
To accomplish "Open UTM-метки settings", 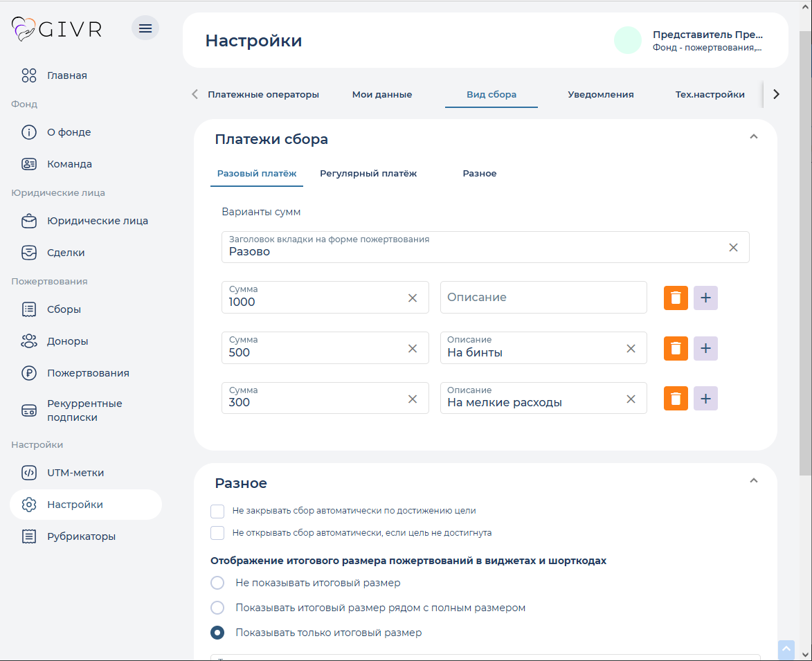I will [x=75, y=473].
